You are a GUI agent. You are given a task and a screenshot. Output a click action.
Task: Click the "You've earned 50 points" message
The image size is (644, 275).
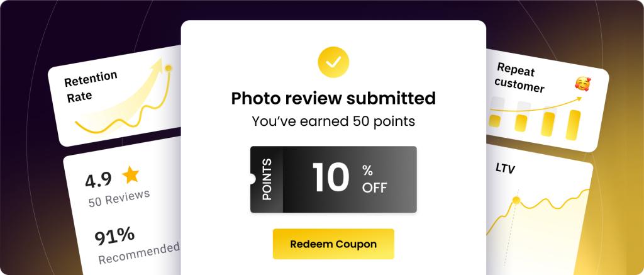click(x=333, y=121)
